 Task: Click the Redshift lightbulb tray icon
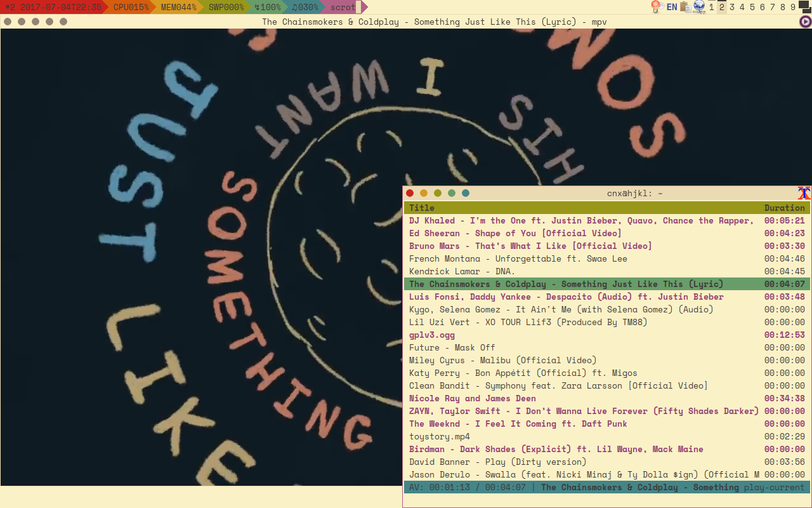[657, 7]
